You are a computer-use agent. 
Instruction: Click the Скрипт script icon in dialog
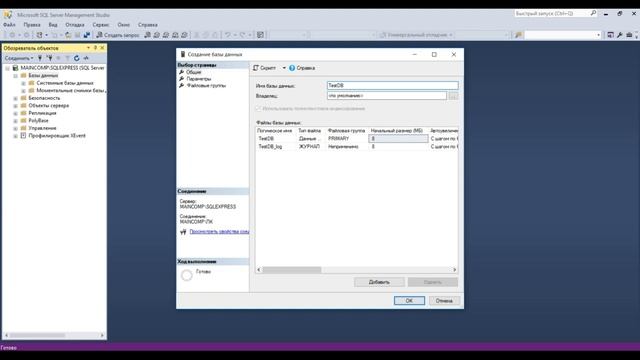(256, 68)
